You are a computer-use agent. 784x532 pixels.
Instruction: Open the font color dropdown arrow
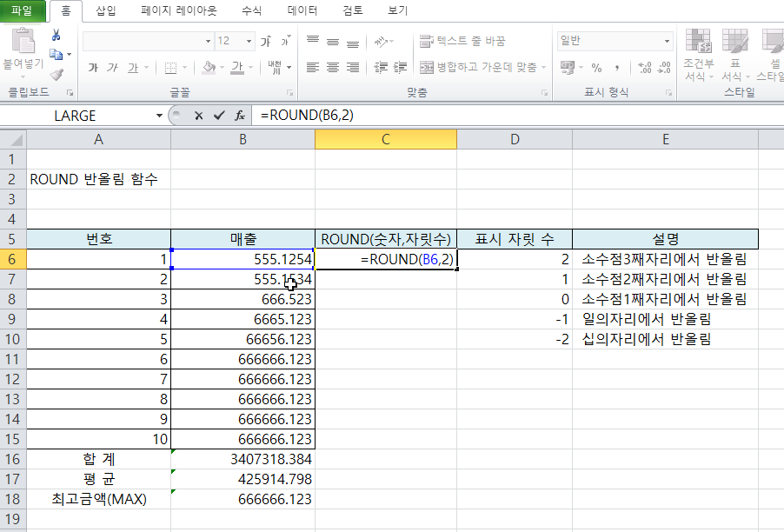click(x=250, y=68)
